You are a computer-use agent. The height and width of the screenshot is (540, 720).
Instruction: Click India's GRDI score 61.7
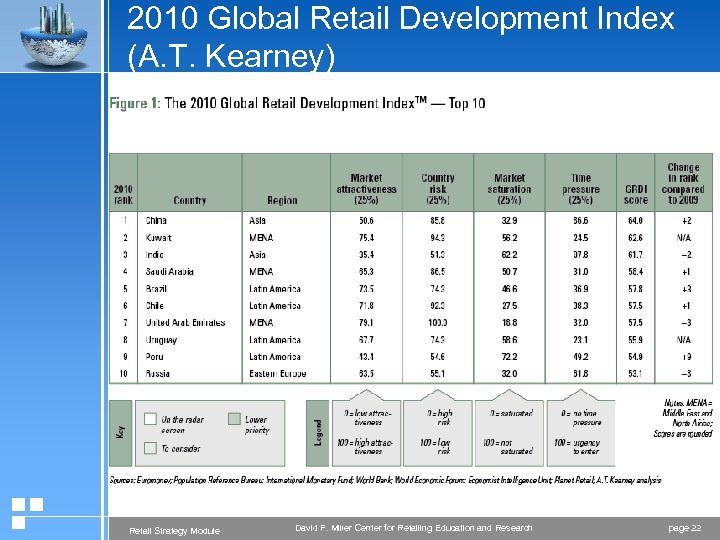pyautogui.click(x=635, y=254)
